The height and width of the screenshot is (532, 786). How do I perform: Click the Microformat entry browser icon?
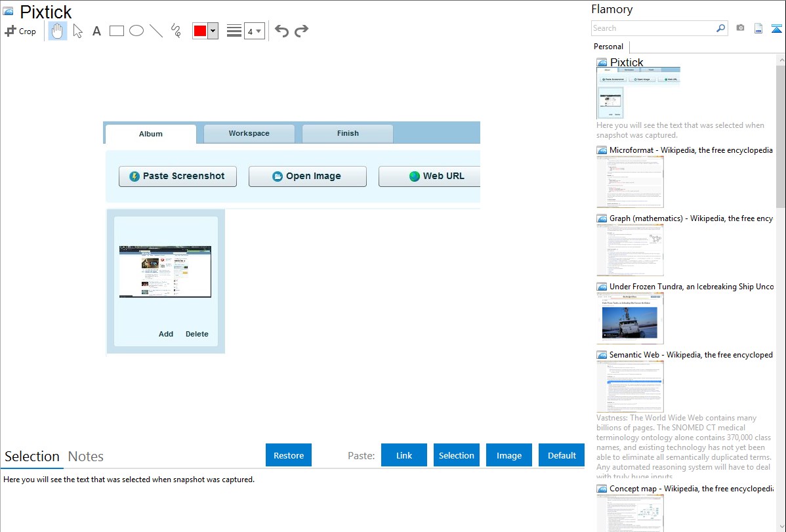tap(602, 150)
